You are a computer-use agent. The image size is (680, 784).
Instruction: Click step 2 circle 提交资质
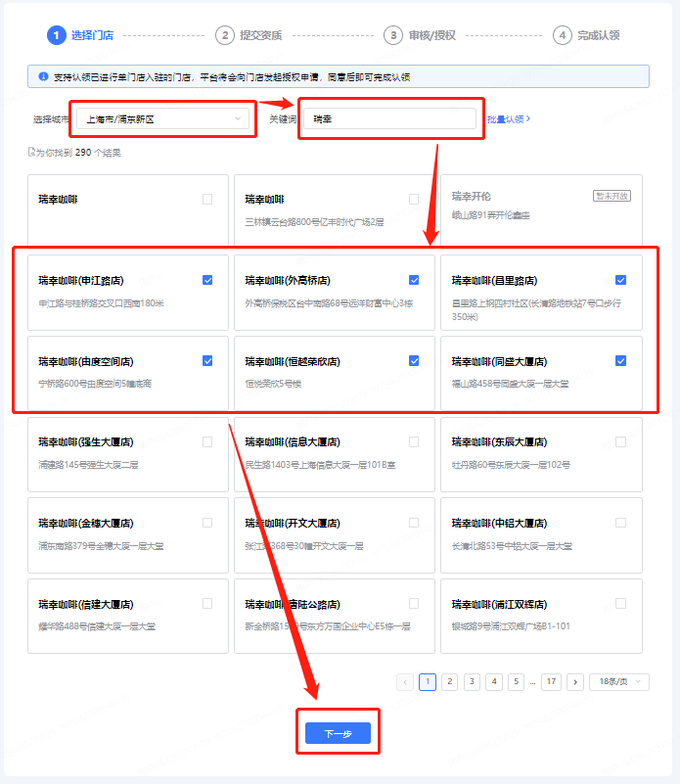pos(225,35)
